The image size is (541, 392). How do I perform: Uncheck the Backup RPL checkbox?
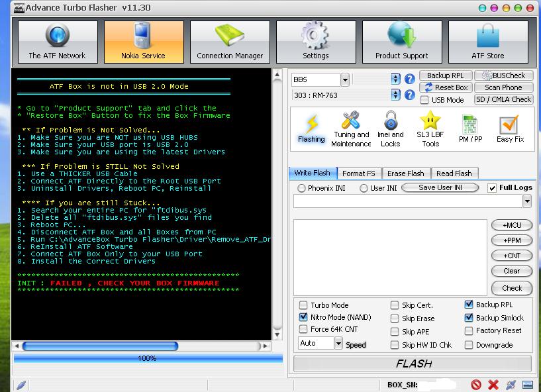click(469, 305)
